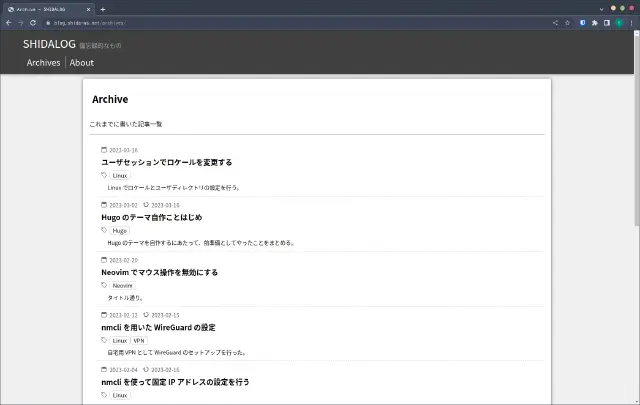
Task: Click tag icon beside Hugo tag
Action: pyautogui.click(x=104, y=230)
